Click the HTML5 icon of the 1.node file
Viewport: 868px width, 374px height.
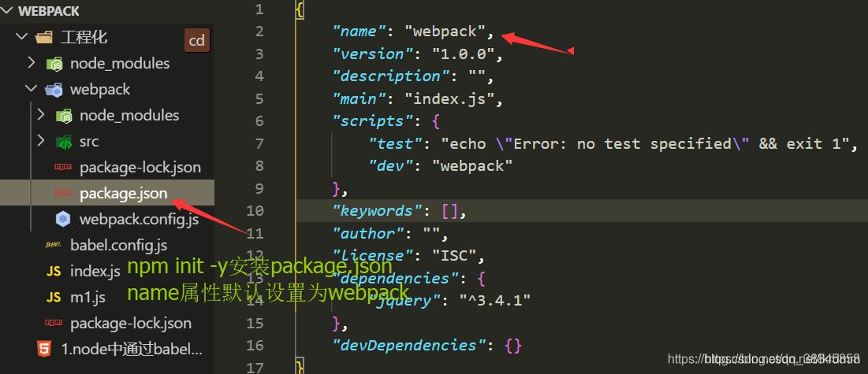(45, 349)
